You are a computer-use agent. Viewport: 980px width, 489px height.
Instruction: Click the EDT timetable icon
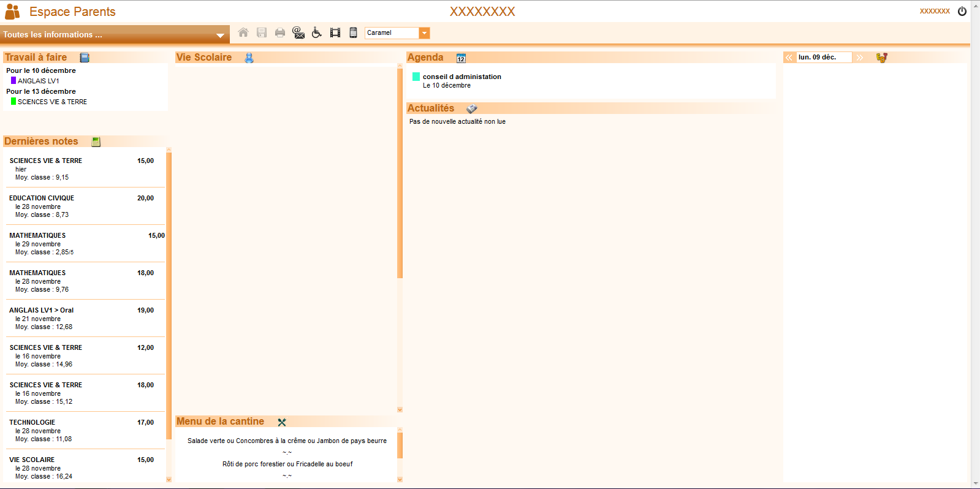tap(881, 58)
